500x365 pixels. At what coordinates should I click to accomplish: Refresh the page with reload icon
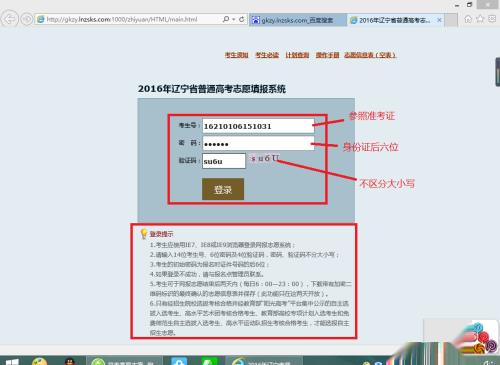click(242, 19)
